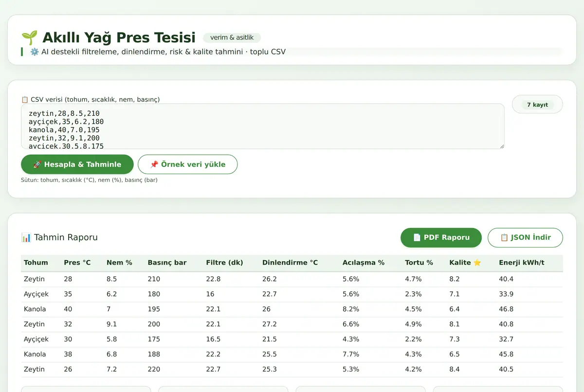
Task: Click the kanola,40,7.0,195 line in the CSV box
Action: pos(64,130)
